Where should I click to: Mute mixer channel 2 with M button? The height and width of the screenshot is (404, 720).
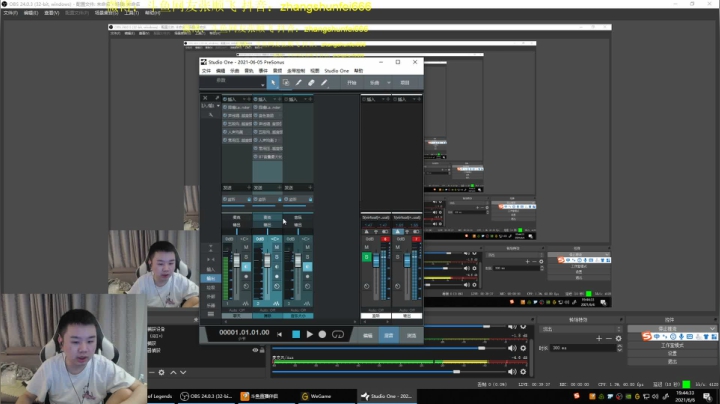[277, 247]
